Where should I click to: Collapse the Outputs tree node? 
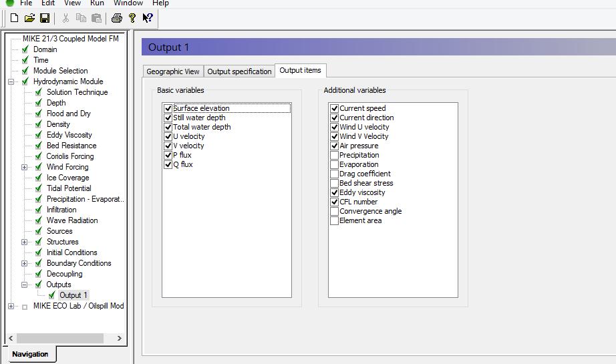tap(24, 285)
